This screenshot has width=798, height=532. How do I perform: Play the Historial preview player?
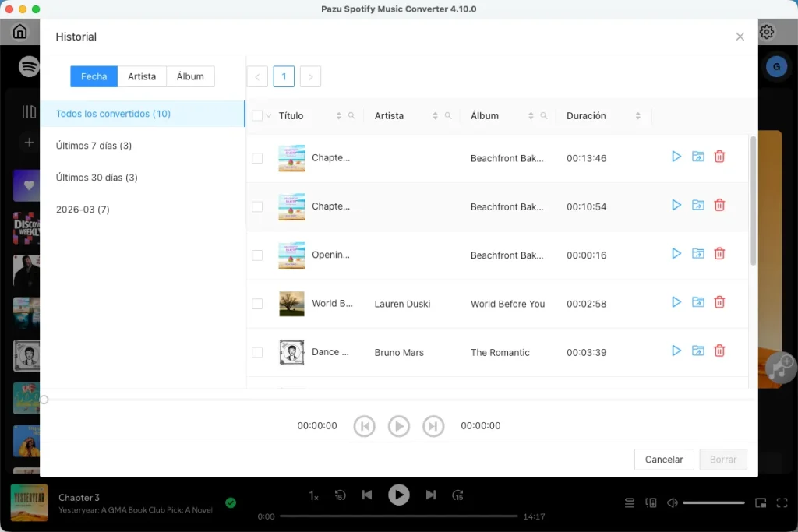[x=398, y=426]
